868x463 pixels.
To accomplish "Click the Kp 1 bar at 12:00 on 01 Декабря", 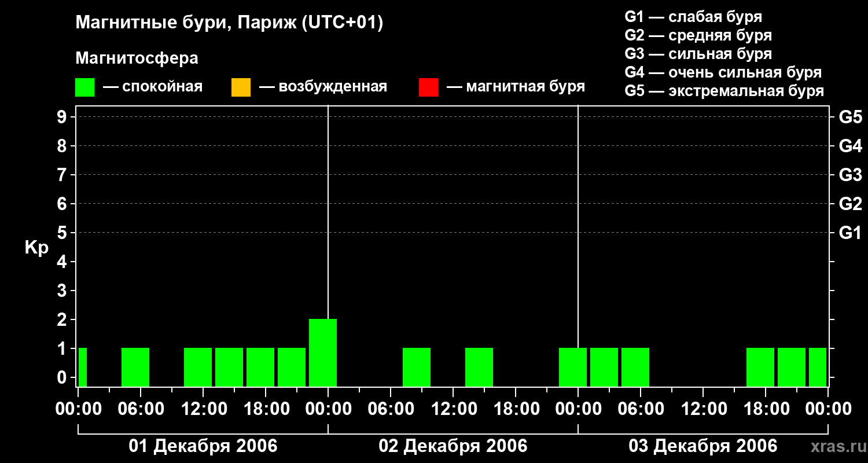I will [x=198, y=367].
